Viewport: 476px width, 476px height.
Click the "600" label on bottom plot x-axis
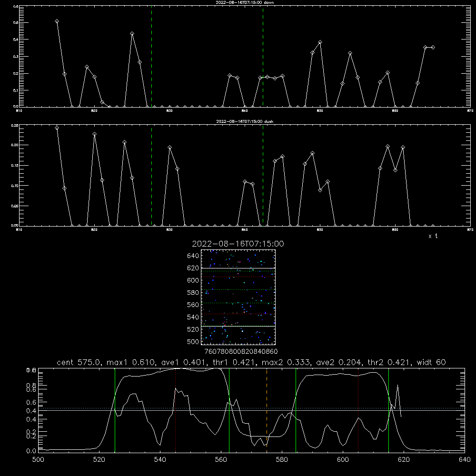click(x=343, y=460)
